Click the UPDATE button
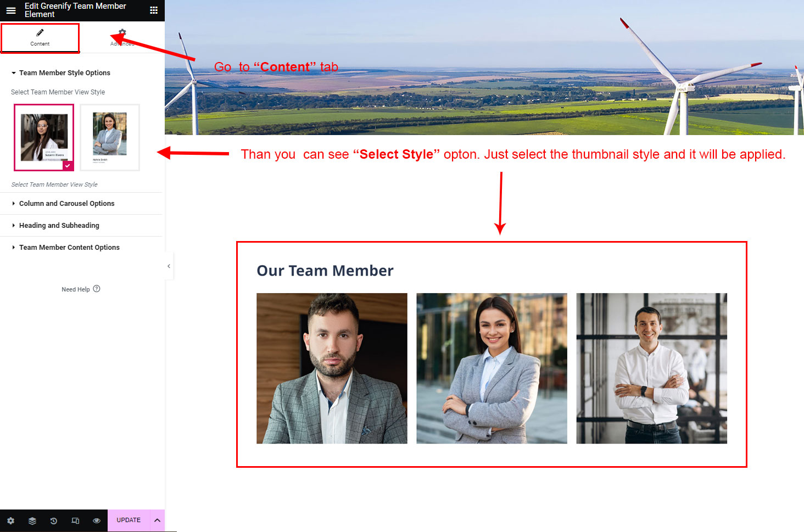 point(129,520)
